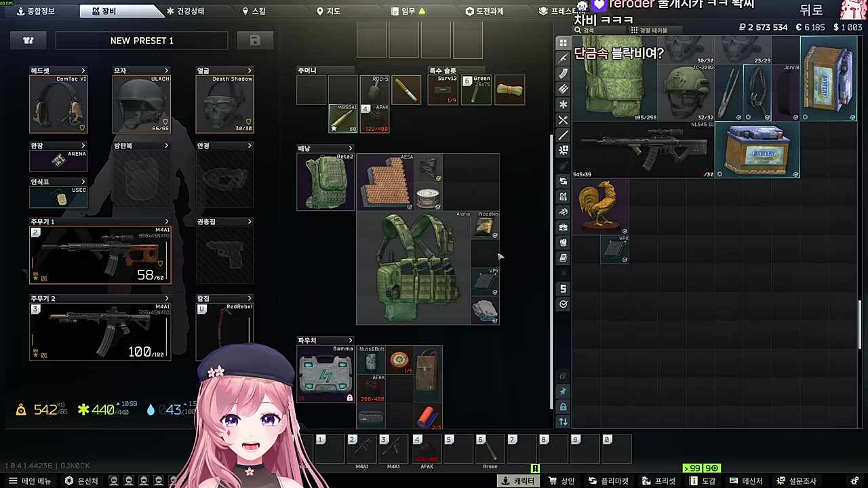Expand the 완장 slot arrow
The image size is (868, 488).
coord(83,146)
